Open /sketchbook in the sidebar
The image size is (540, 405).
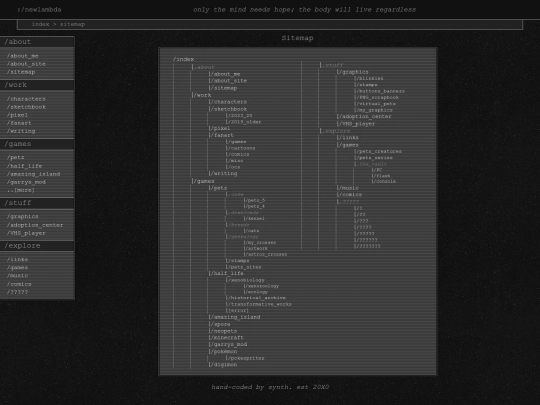click(x=26, y=107)
